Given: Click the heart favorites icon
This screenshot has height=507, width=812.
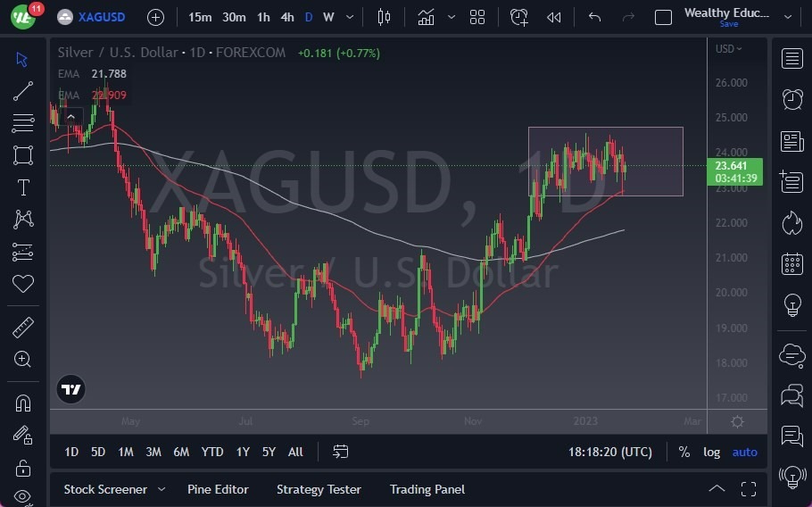Looking at the screenshot, I should (x=23, y=283).
